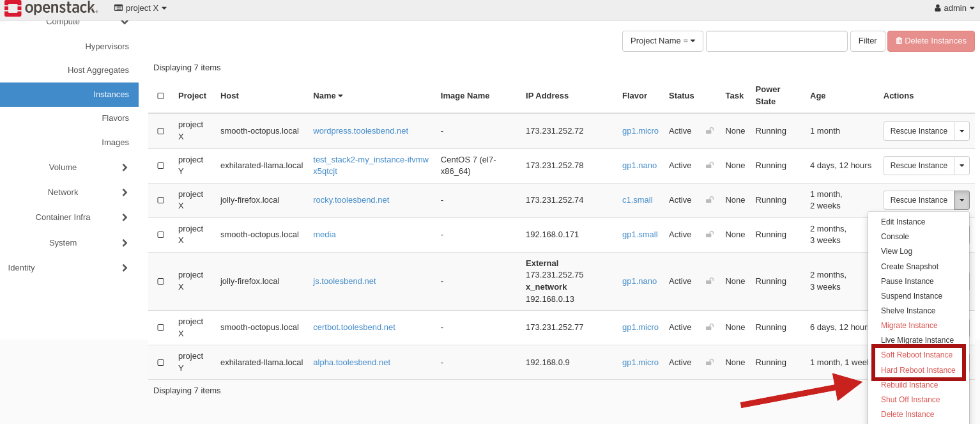Tick the select-all checkbox in table header

point(160,96)
